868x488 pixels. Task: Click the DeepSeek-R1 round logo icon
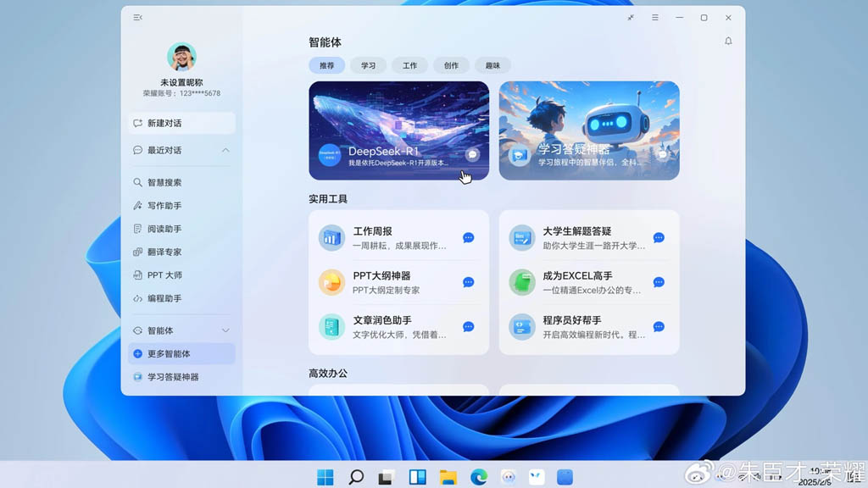click(x=330, y=155)
